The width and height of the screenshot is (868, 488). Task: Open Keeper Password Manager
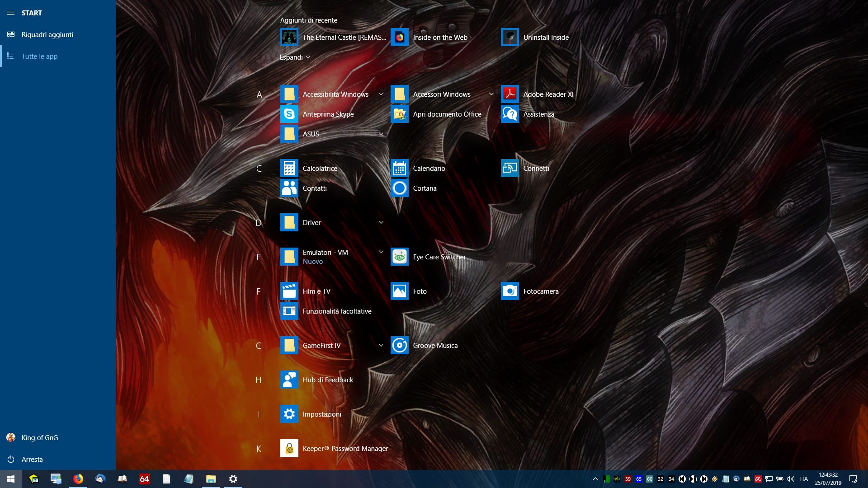(344, 449)
